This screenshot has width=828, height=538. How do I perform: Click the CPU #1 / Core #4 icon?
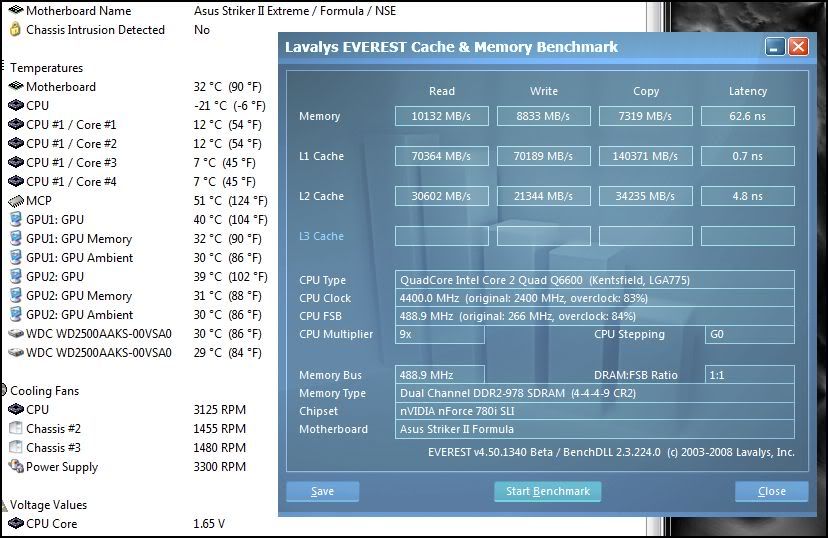coord(16,181)
